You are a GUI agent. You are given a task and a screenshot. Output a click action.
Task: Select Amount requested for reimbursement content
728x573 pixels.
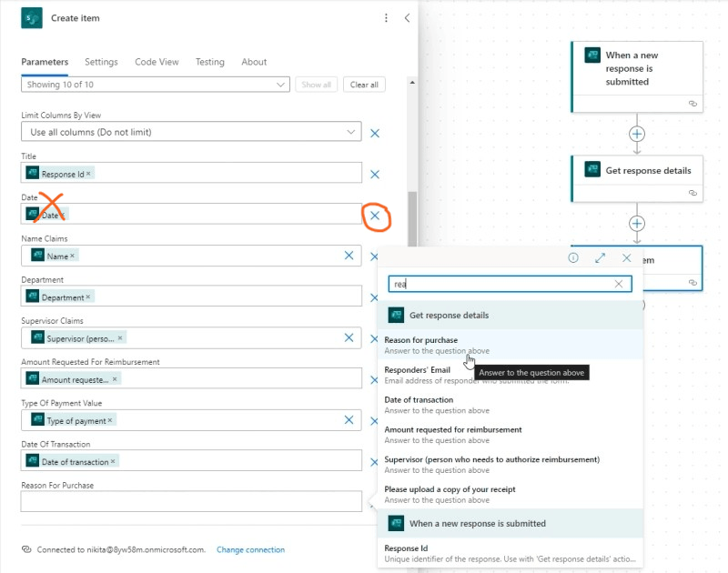coord(511,434)
